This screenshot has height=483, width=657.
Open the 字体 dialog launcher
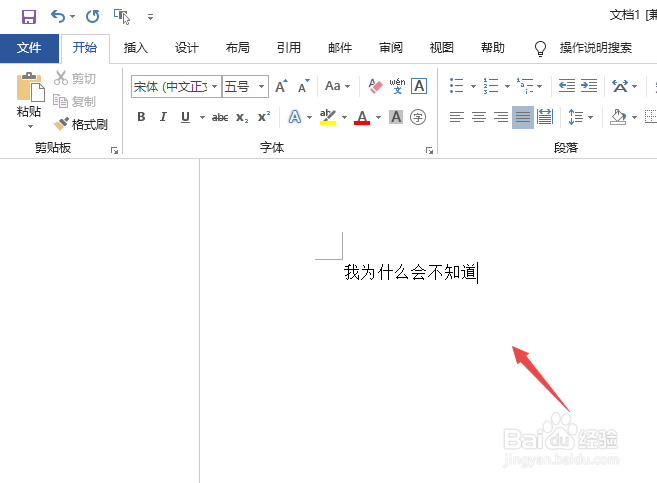pyautogui.click(x=429, y=150)
